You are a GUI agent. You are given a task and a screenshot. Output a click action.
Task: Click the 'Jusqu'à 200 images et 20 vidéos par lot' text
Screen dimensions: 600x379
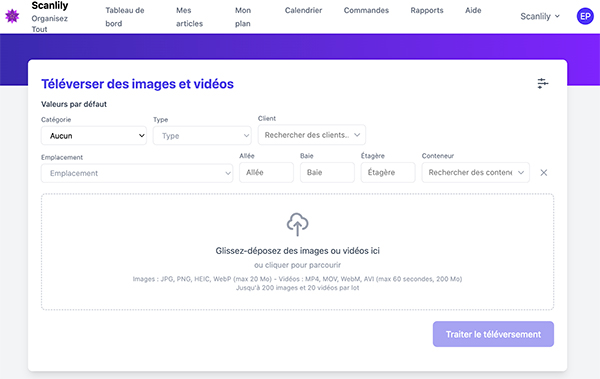[x=297, y=288]
